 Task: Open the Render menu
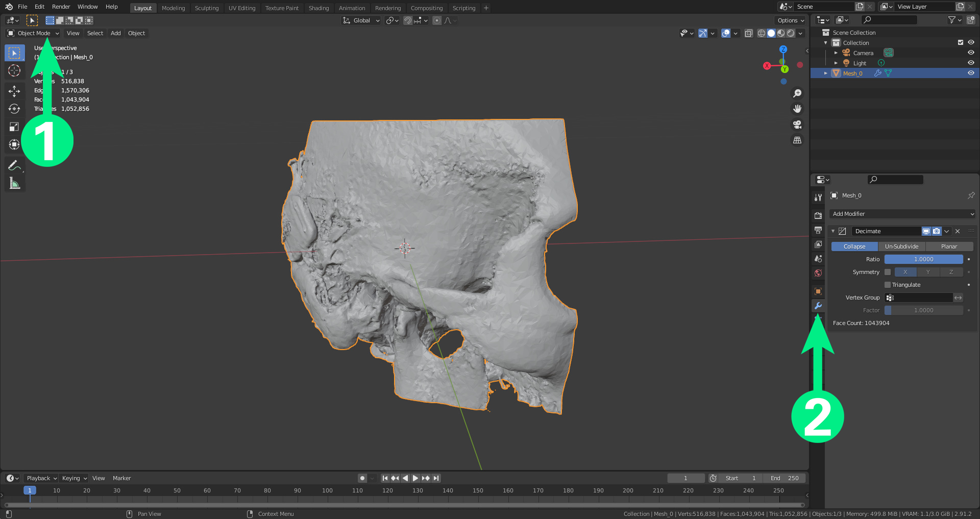pos(61,7)
